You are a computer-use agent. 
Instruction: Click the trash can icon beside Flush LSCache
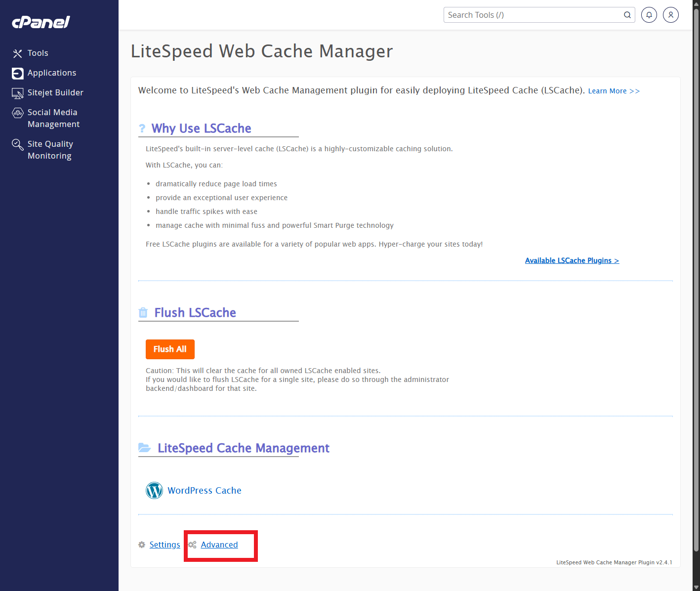[143, 312]
